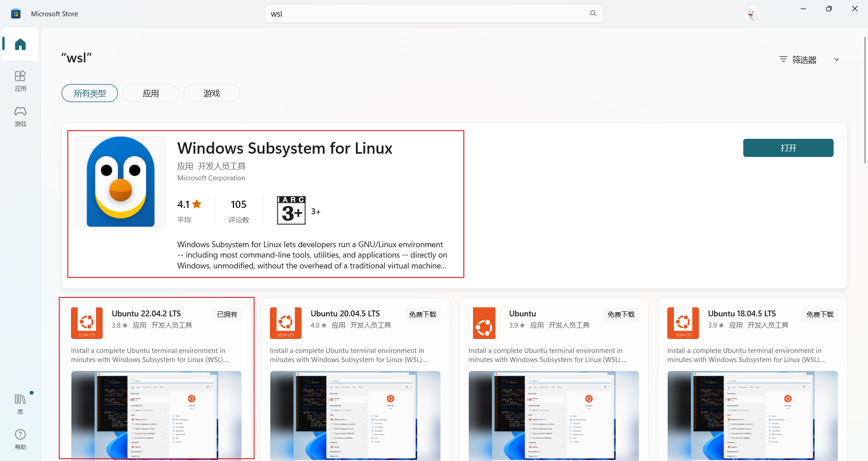Click the 开发人员工具 category under WSL title
The height and width of the screenshot is (461, 868).
click(222, 166)
